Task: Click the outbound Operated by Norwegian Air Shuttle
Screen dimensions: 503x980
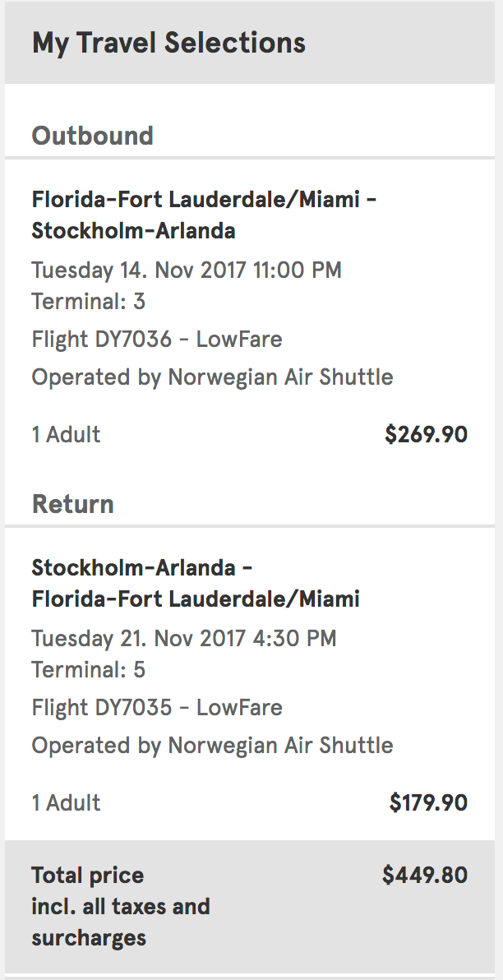Action: (212, 377)
